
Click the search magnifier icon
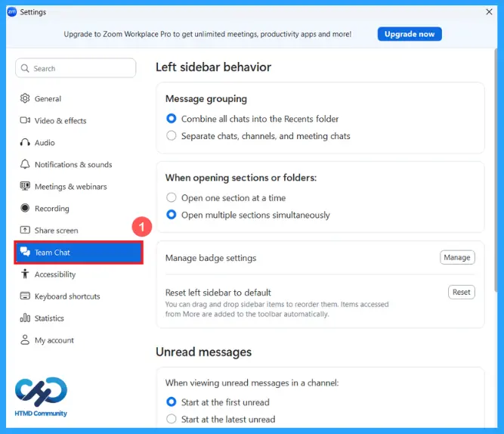click(25, 68)
